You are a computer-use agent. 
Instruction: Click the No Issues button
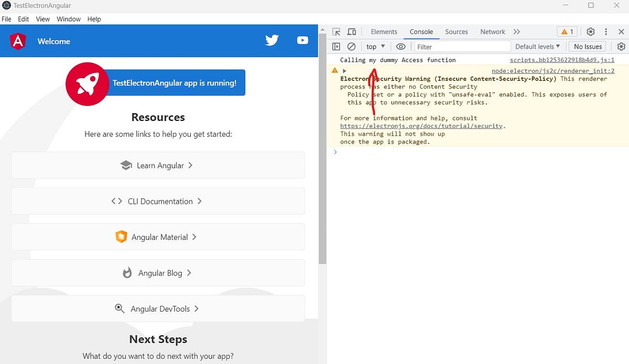(587, 46)
